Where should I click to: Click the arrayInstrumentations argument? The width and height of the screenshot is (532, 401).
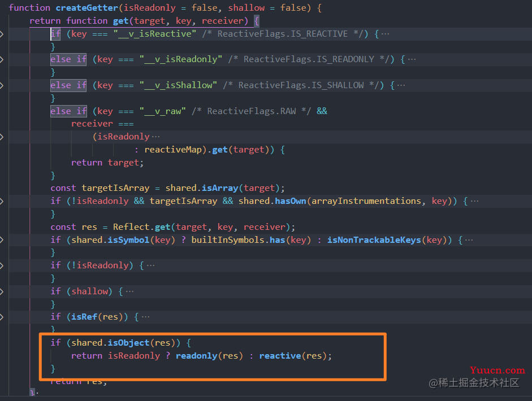point(366,202)
